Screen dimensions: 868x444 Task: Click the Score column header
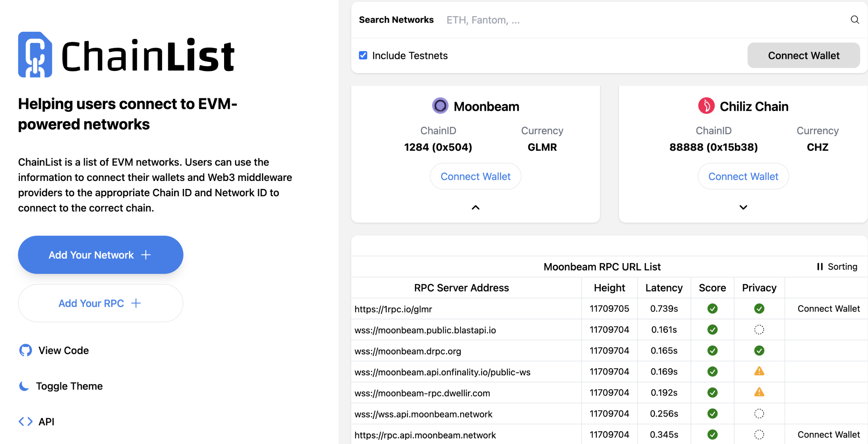click(712, 288)
